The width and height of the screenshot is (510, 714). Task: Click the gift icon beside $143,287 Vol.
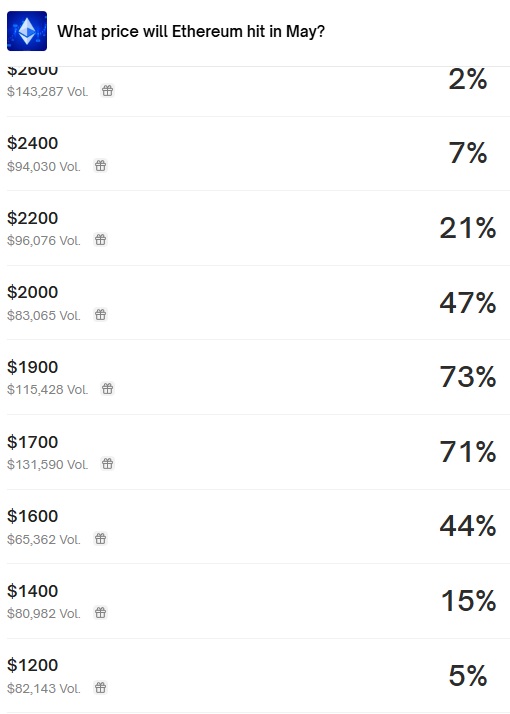[x=107, y=91]
